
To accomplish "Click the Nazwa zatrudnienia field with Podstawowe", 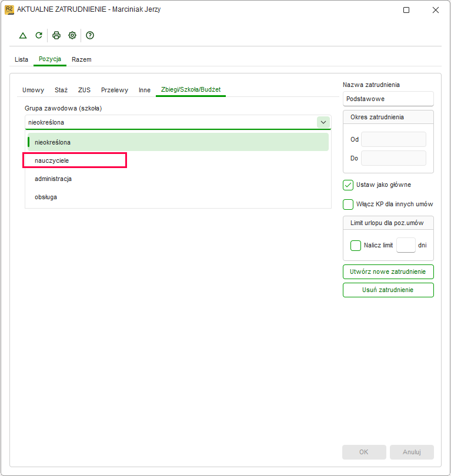I will coord(388,99).
